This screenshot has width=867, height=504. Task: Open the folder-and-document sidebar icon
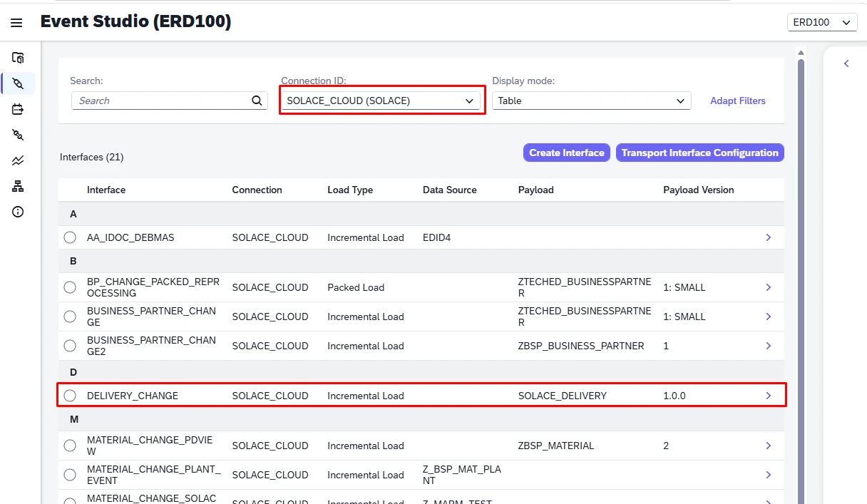pos(18,58)
